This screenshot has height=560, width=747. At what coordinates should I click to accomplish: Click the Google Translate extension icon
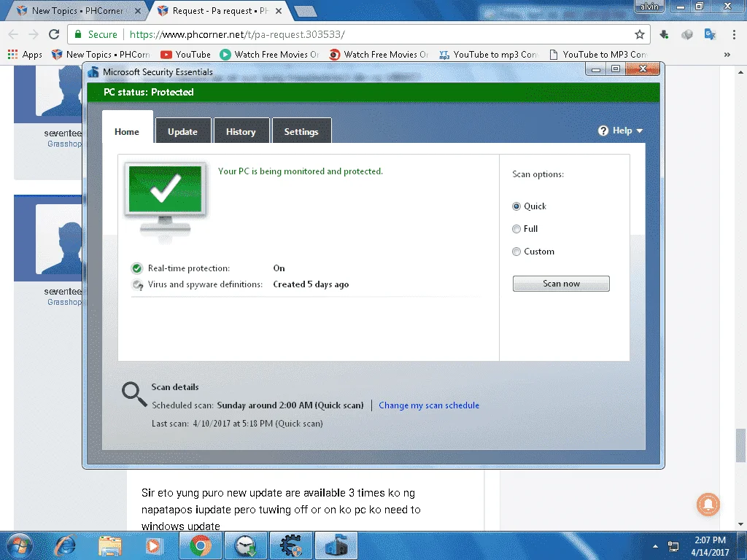coord(710,34)
